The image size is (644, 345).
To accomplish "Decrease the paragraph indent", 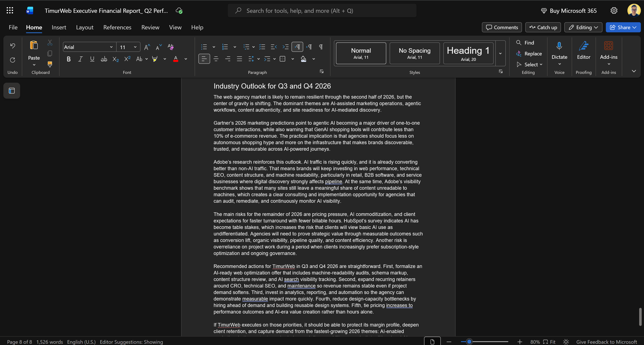I will click(274, 47).
